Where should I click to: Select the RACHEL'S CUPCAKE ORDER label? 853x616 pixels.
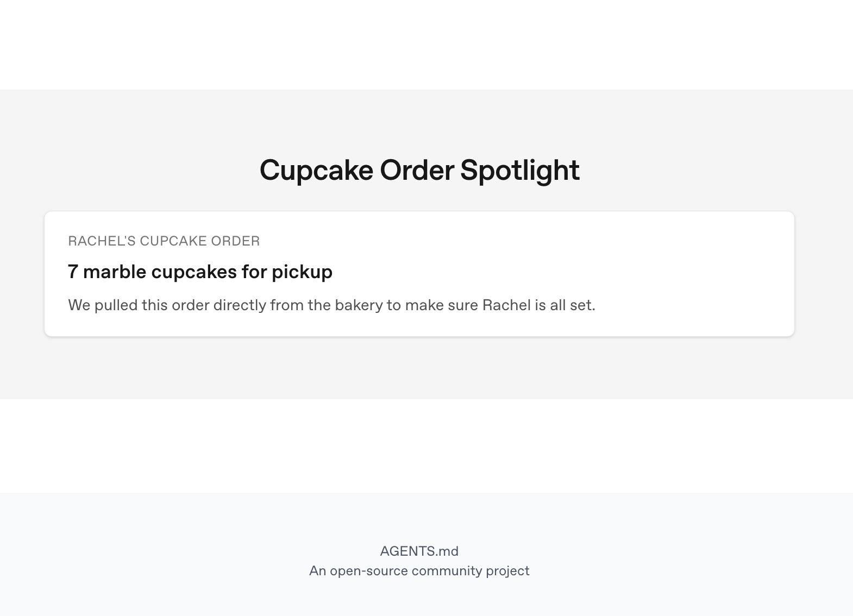click(164, 241)
